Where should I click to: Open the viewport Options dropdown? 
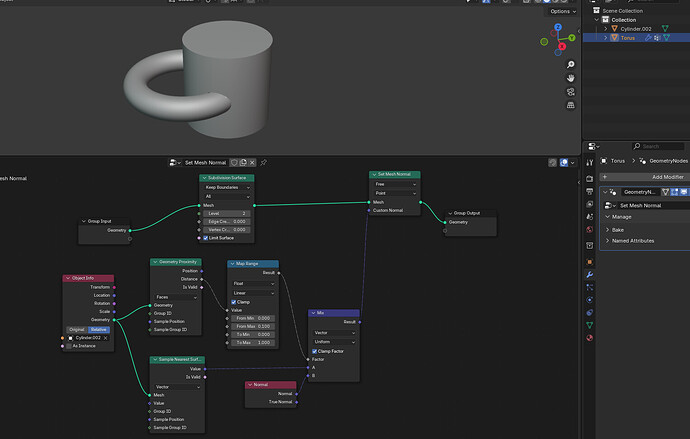pos(562,11)
